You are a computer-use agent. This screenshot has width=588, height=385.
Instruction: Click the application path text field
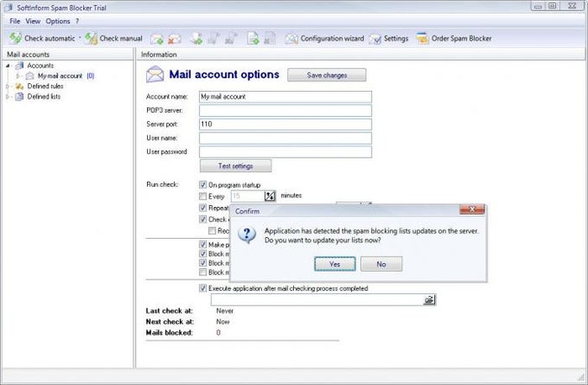click(x=317, y=300)
